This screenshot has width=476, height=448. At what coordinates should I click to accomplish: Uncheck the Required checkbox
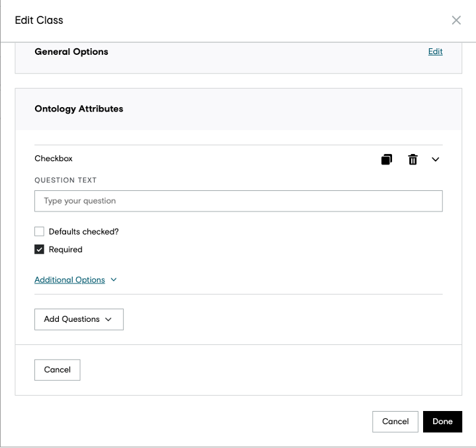(x=39, y=249)
